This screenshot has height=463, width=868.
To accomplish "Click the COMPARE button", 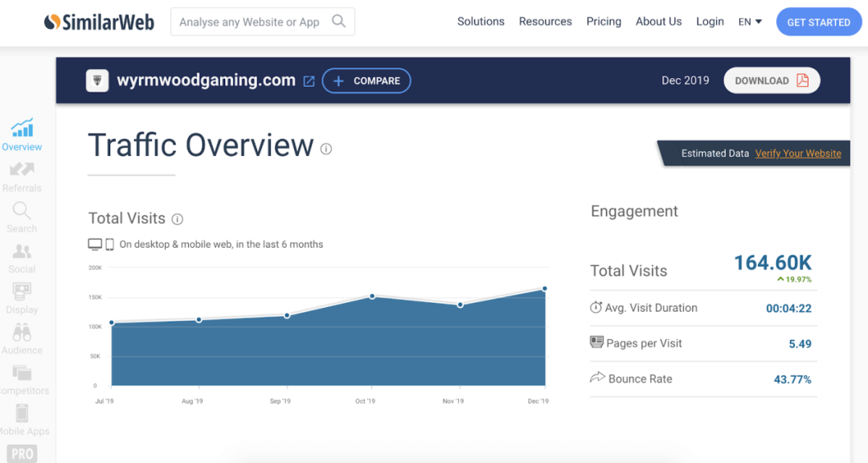I will pos(366,81).
